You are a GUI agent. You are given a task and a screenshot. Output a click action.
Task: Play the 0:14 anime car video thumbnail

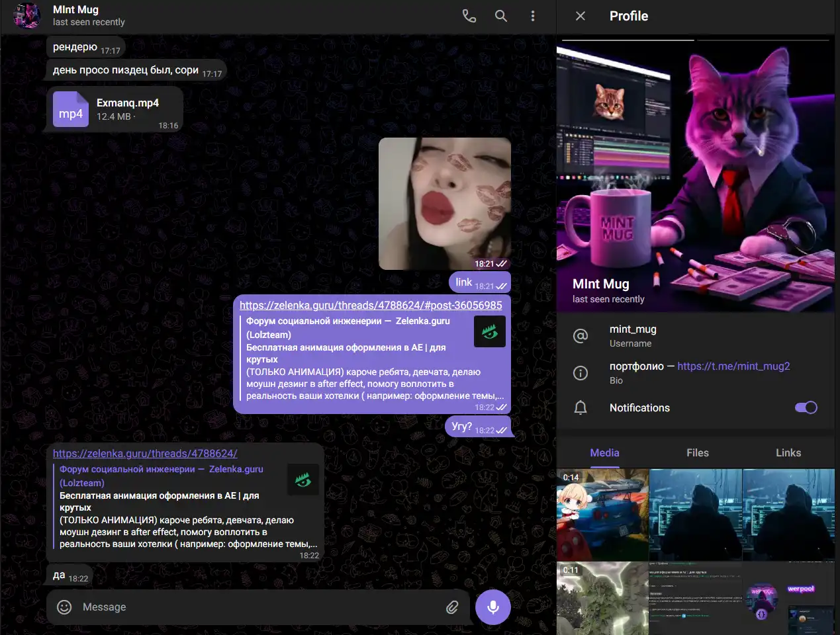coord(602,515)
